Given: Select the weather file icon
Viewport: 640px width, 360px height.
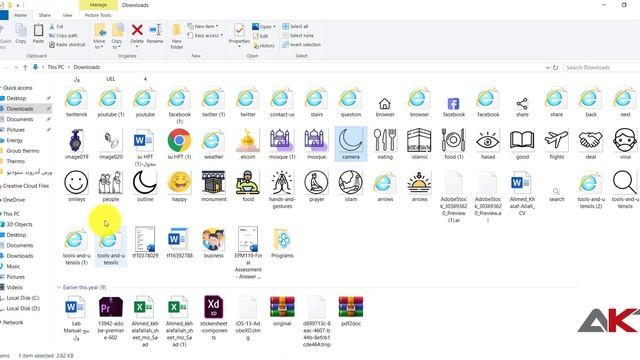Looking at the screenshot, I should click(213, 144).
